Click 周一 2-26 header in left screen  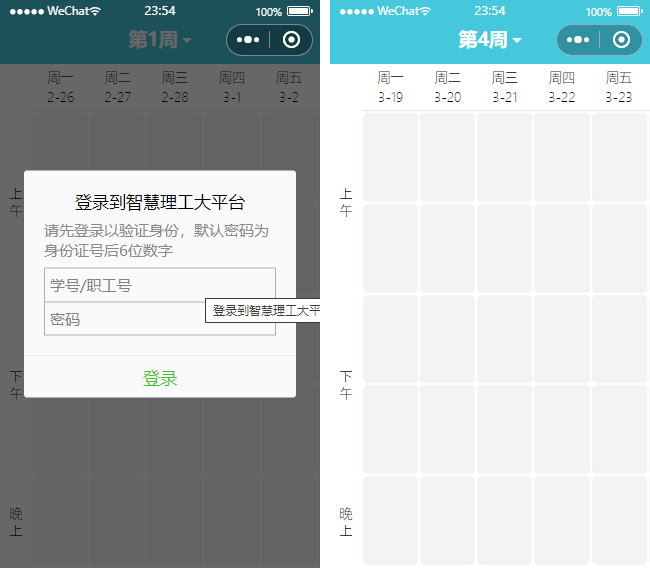(60, 87)
